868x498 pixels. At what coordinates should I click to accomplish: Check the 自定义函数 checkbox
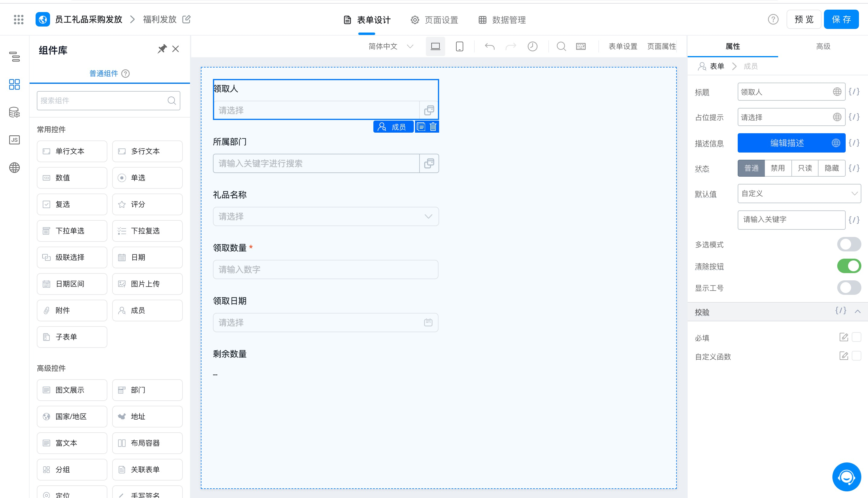tap(856, 356)
